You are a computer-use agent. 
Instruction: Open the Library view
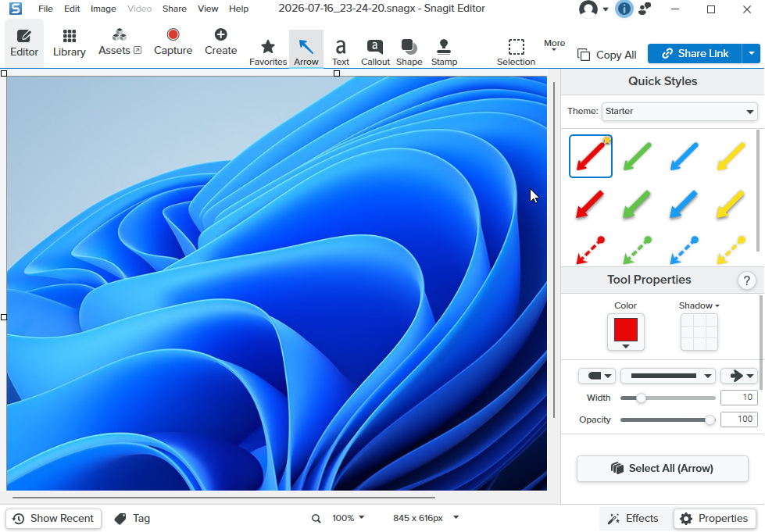pos(70,43)
